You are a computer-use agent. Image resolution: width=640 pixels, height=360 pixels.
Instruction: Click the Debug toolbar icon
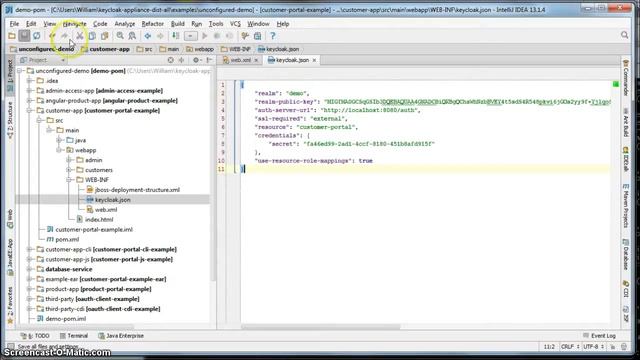(x=217, y=36)
